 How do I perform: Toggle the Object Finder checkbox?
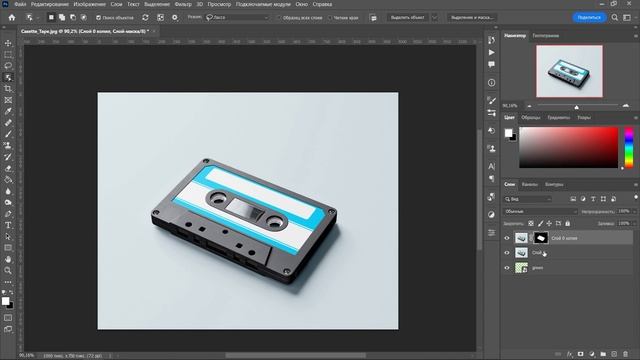tap(98, 18)
